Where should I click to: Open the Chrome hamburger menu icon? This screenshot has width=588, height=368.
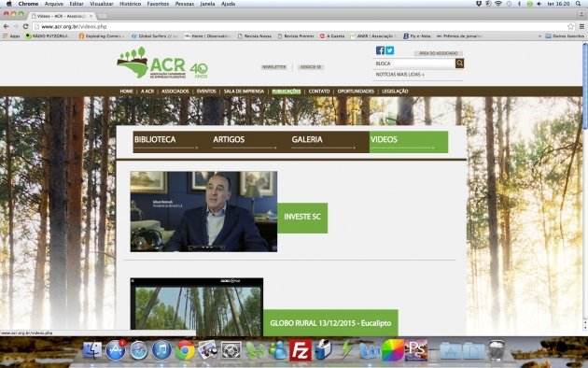point(581,27)
